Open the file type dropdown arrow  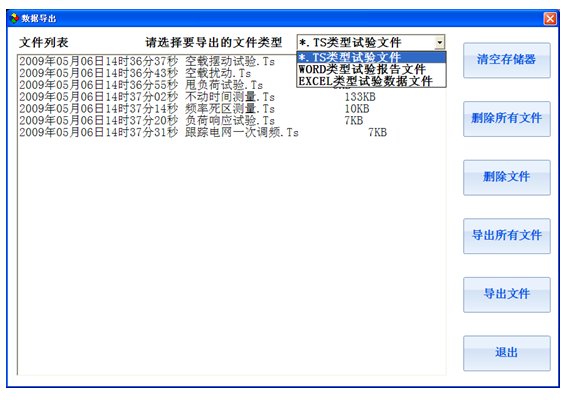[x=439, y=43]
